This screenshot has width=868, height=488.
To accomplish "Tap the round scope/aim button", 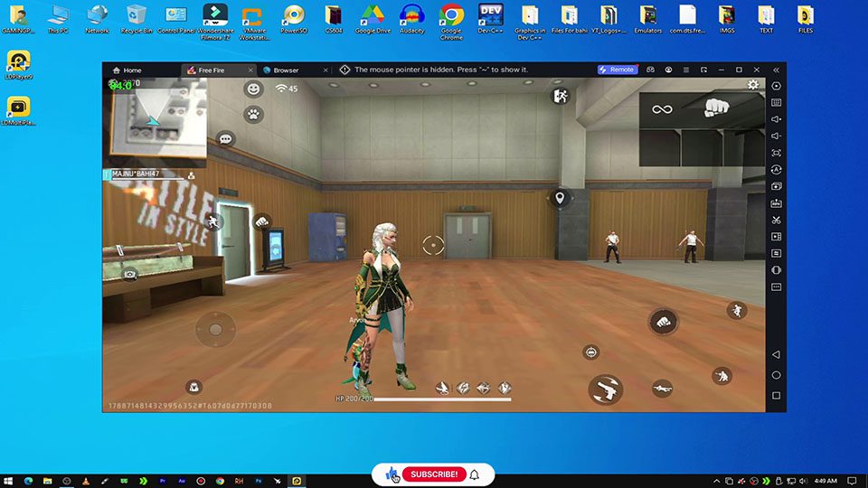I will pos(591,352).
